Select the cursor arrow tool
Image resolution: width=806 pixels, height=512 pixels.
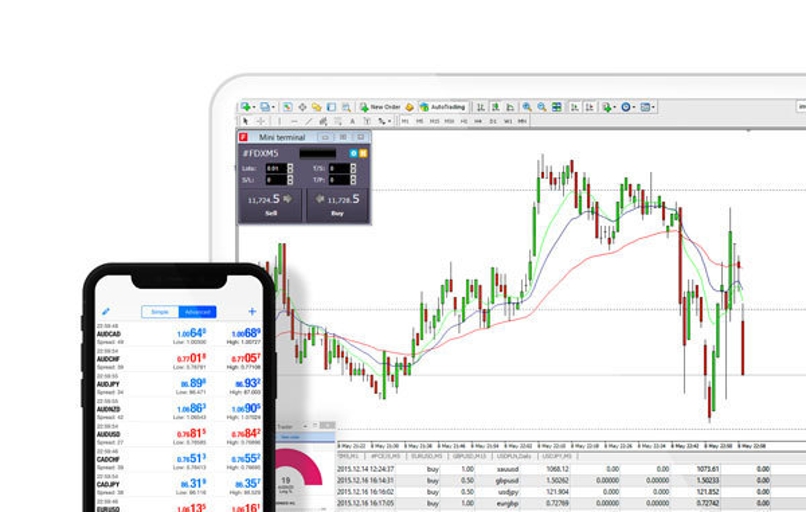coord(245,121)
